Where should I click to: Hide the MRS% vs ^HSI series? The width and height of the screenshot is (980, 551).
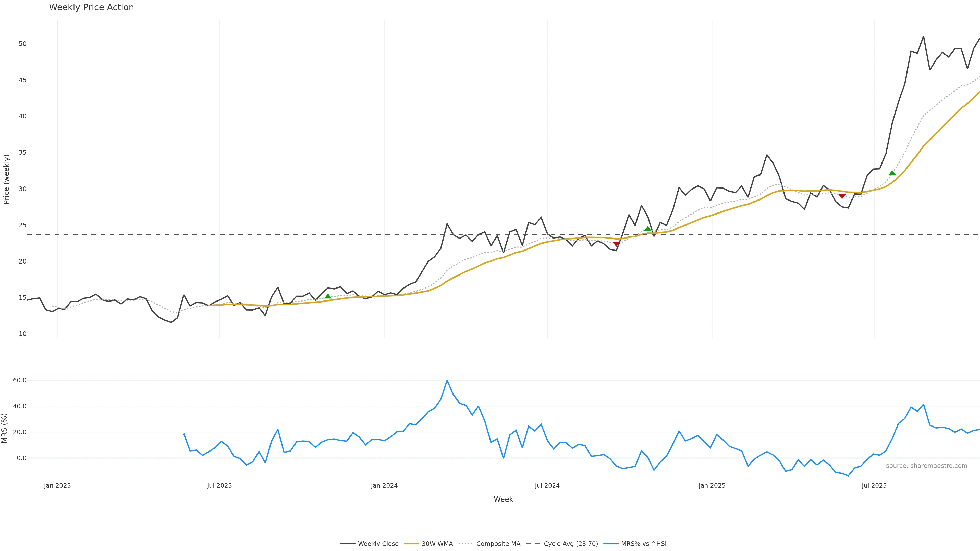(x=644, y=544)
